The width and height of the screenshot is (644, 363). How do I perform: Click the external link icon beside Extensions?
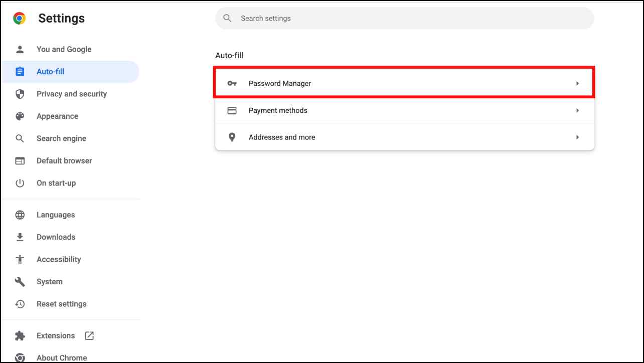tap(89, 336)
